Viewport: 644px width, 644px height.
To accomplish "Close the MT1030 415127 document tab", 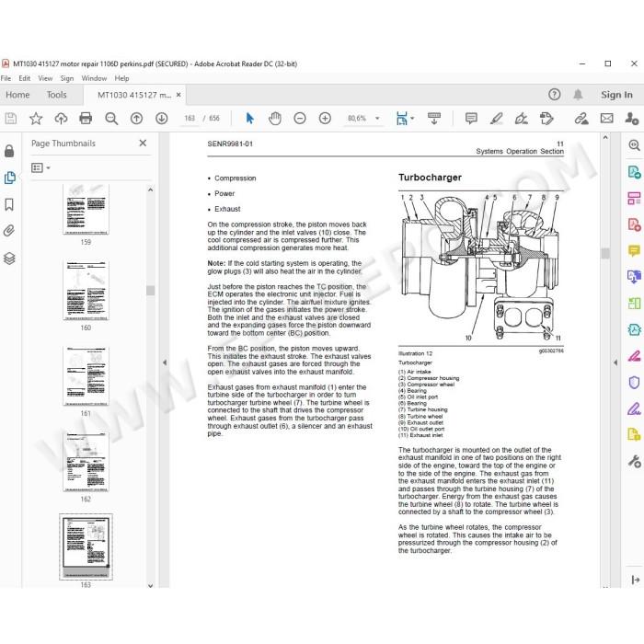I will point(178,95).
